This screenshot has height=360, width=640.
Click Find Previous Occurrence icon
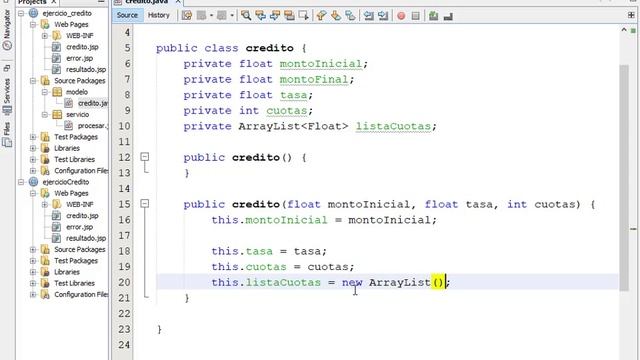tap(260, 16)
